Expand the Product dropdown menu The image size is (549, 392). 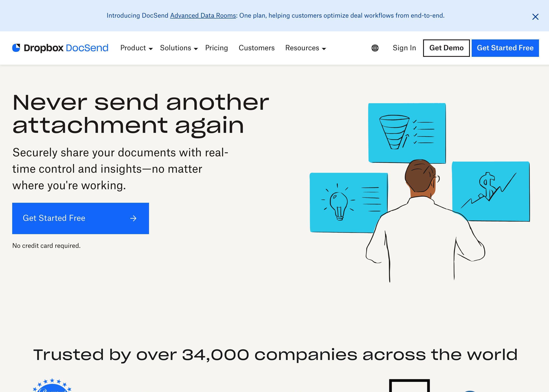135,48
